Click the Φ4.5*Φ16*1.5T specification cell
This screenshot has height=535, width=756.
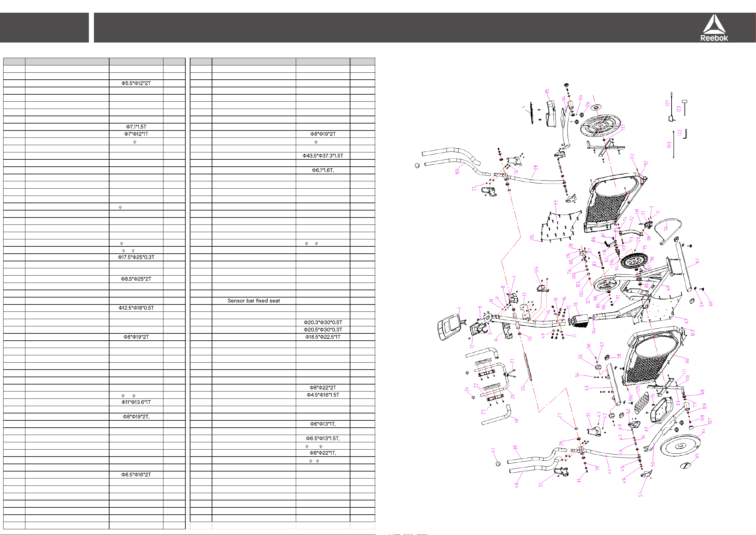(323, 395)
